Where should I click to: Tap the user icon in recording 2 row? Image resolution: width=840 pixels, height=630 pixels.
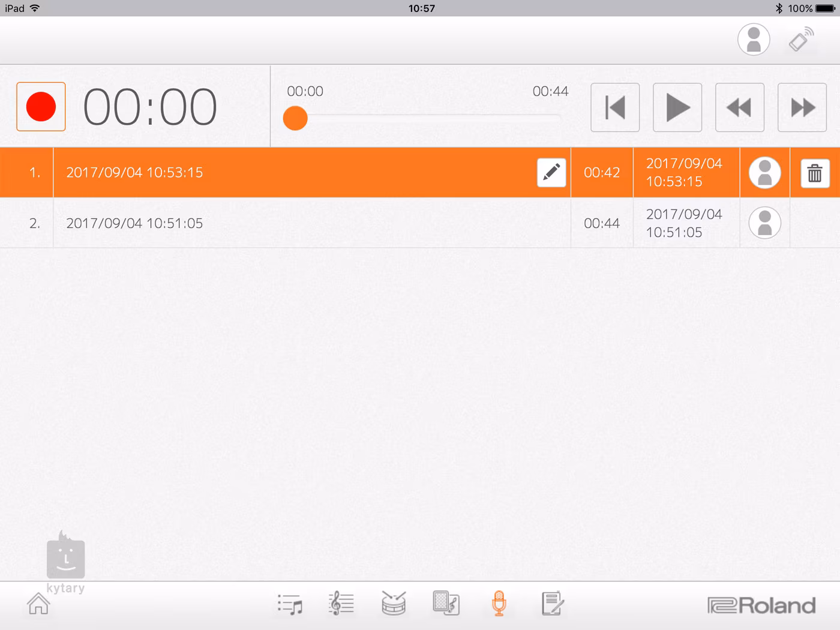click(x=764, y=223)
